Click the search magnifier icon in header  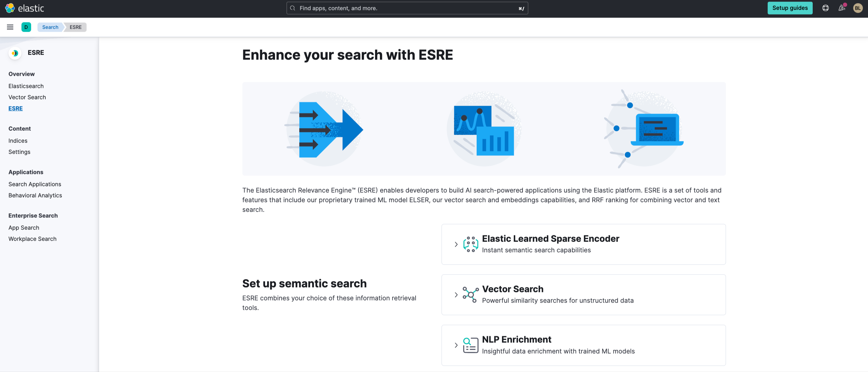[x=293, y=8]
